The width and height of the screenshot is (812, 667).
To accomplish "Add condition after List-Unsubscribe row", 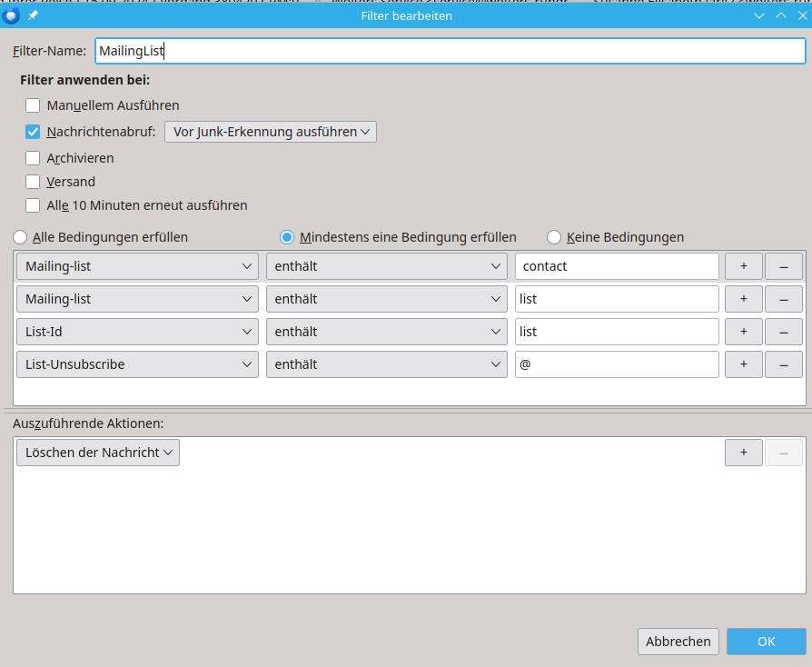I will tap(744, 364).
